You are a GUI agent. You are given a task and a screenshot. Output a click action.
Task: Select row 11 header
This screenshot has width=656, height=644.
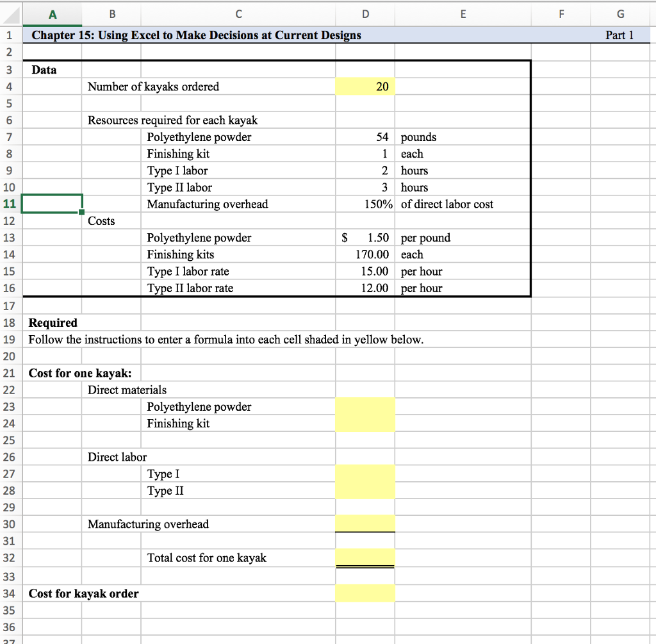[10, 204]
